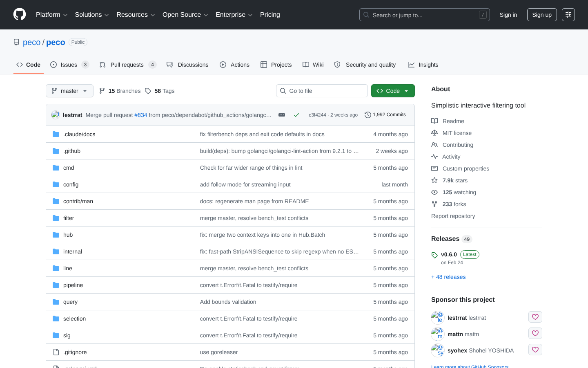Open the Solutions dropdown menu
Viewport: 588px width, 368px height.
click(92, 15)
